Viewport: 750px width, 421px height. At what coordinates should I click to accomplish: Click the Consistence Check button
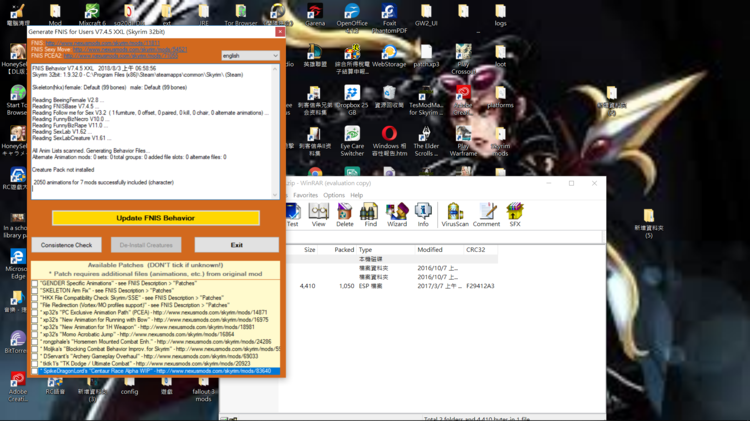66,245
